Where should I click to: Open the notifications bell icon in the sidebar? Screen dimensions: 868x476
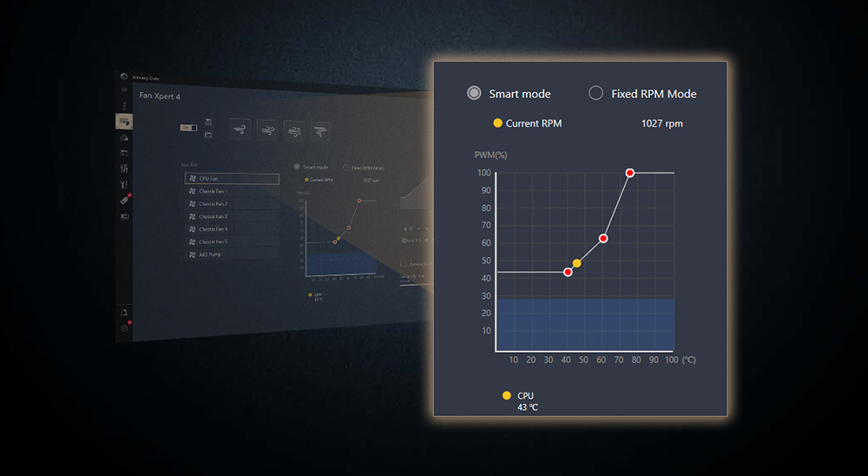124,313
